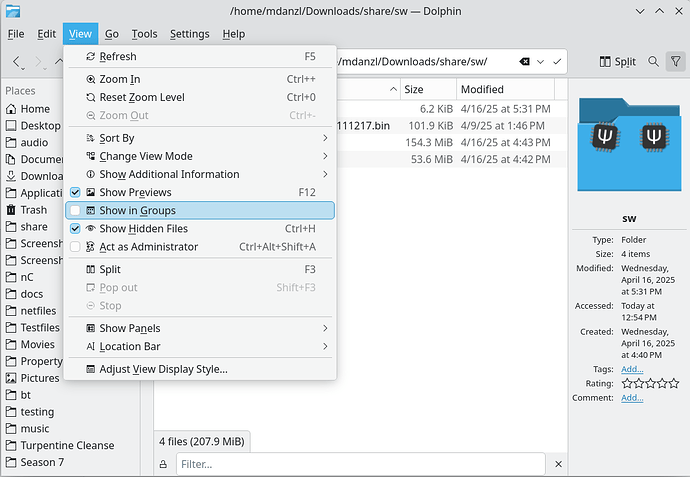The width and height of the screenshot is (690, 477).
Task: Close the filter bar with the X icon
Action: tap(558, 464)
